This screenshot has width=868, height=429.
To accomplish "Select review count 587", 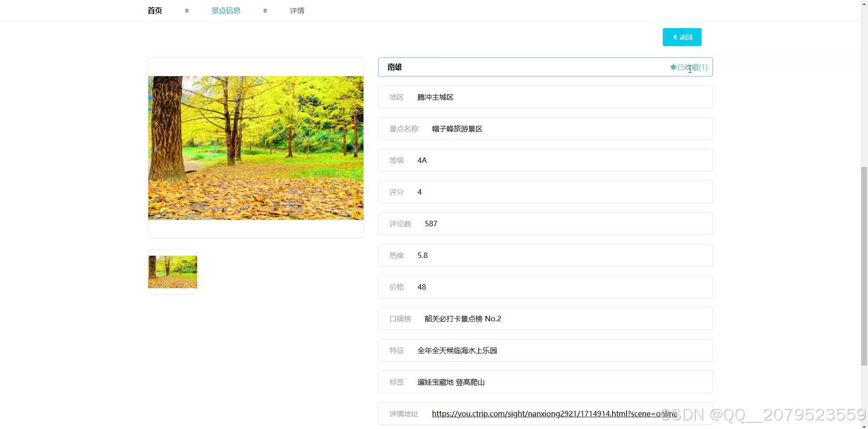I will pos(431,224).
